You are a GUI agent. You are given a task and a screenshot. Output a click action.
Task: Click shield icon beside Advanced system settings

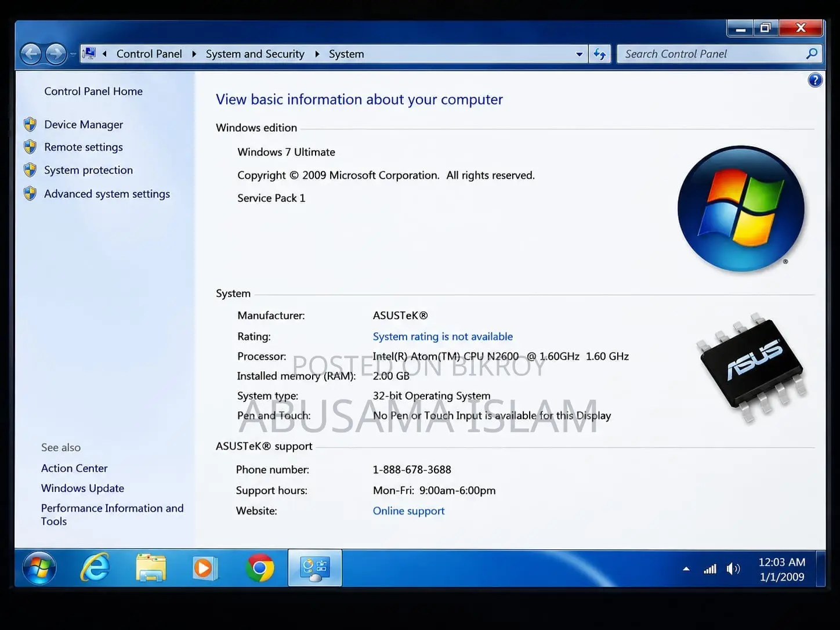click(30, 193)
